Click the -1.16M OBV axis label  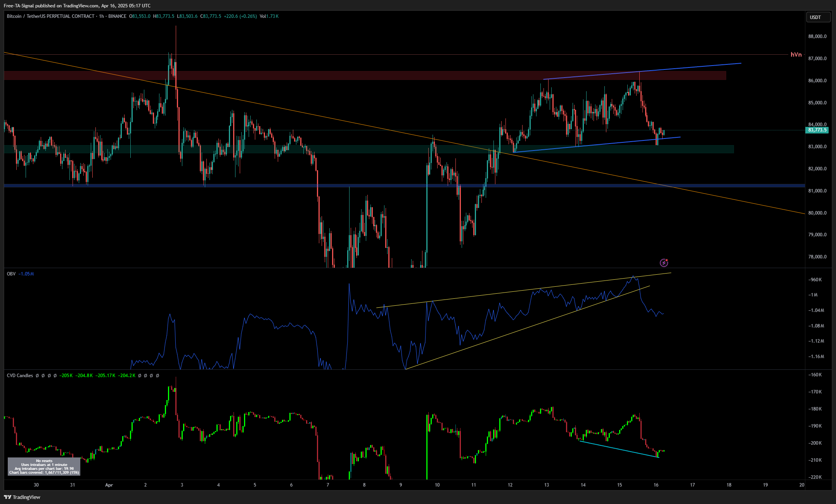[816, 357]
